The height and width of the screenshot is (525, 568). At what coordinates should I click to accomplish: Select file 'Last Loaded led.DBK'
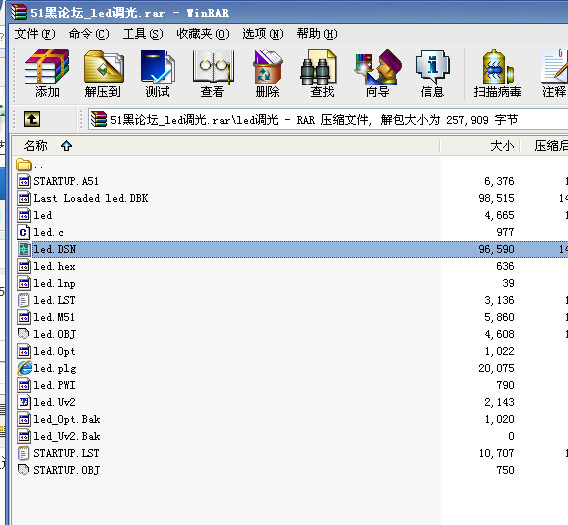(91, 198)
